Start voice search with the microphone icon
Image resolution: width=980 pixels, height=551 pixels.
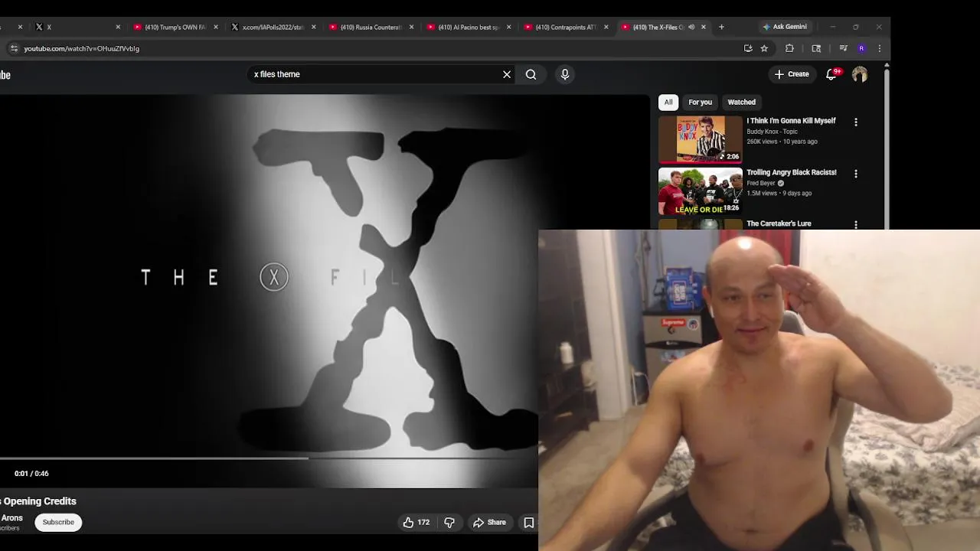point(565,74)
